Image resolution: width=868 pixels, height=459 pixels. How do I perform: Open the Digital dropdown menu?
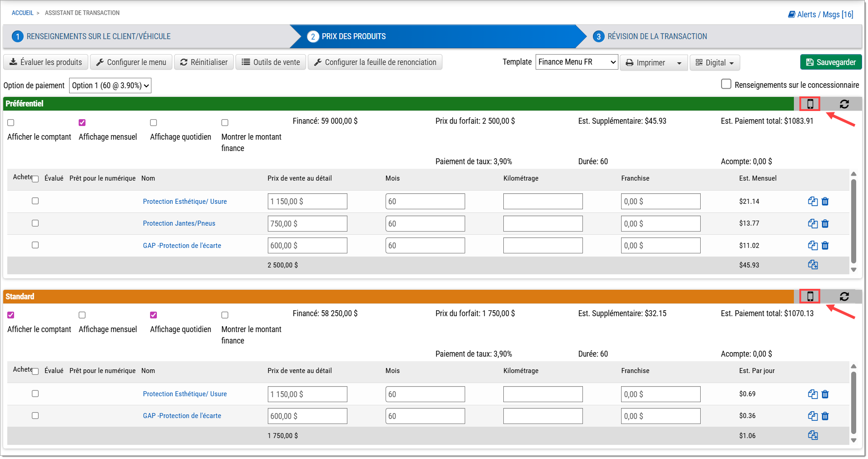[714, 63]
